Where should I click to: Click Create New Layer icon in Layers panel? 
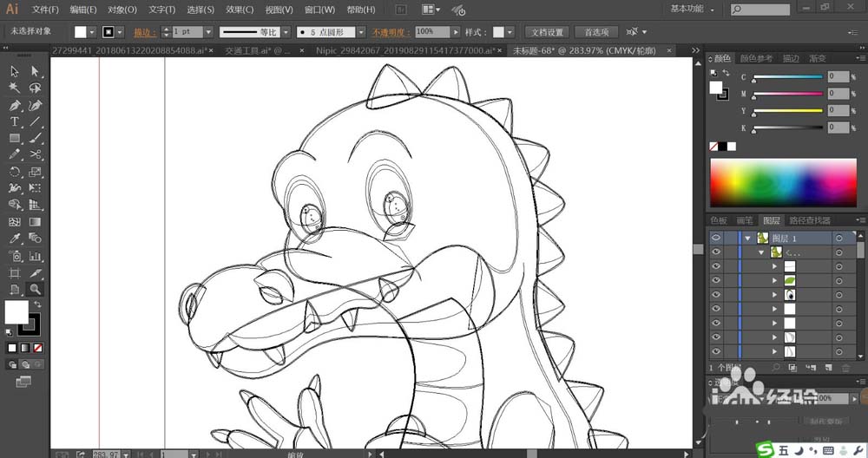(828, 367)
